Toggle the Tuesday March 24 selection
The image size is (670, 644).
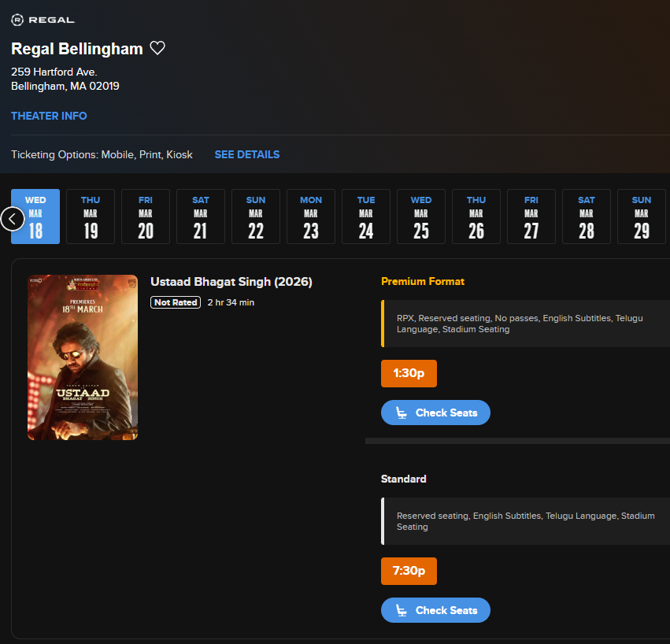coord(365,217)
